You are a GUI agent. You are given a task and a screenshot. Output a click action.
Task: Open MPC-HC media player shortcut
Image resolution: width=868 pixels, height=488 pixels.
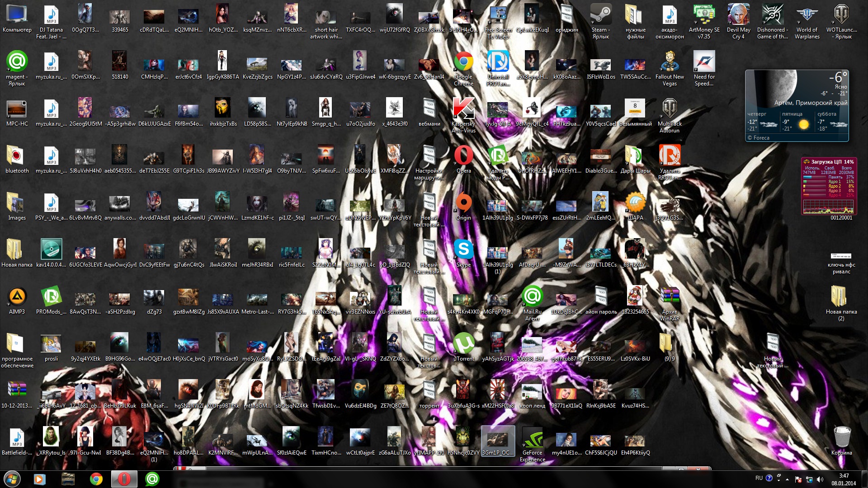click(17, 113)
